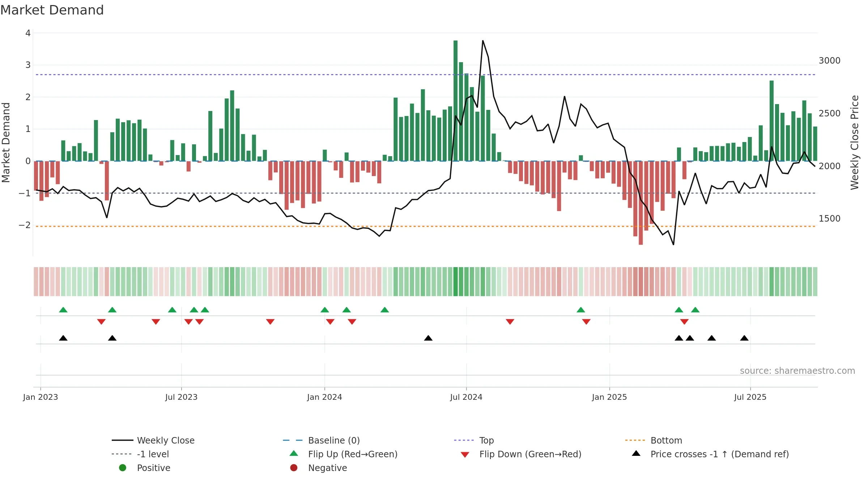The image size is (868, 488).
Task: Click the darkest green heat strip cell near Jul 2024
Action: [x=455, y=282]
